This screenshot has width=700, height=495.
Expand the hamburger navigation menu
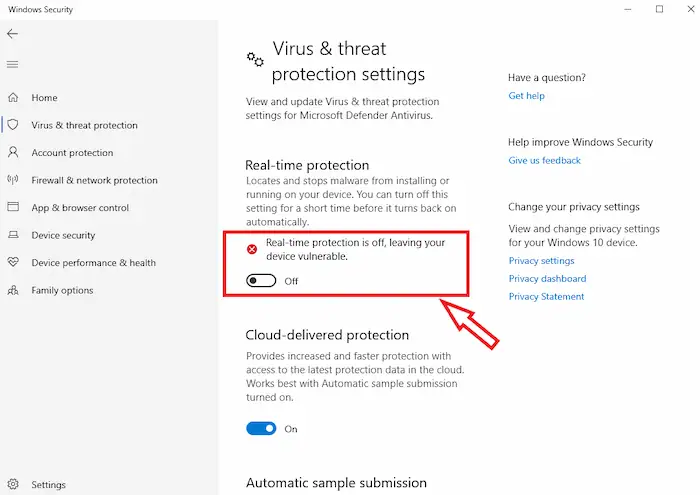coord(12,65)
